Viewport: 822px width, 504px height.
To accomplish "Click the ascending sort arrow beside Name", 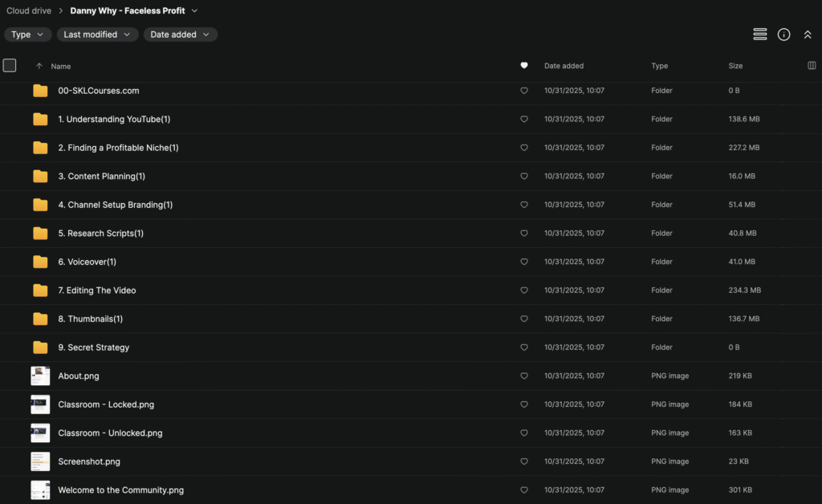I will pos(40,66).
